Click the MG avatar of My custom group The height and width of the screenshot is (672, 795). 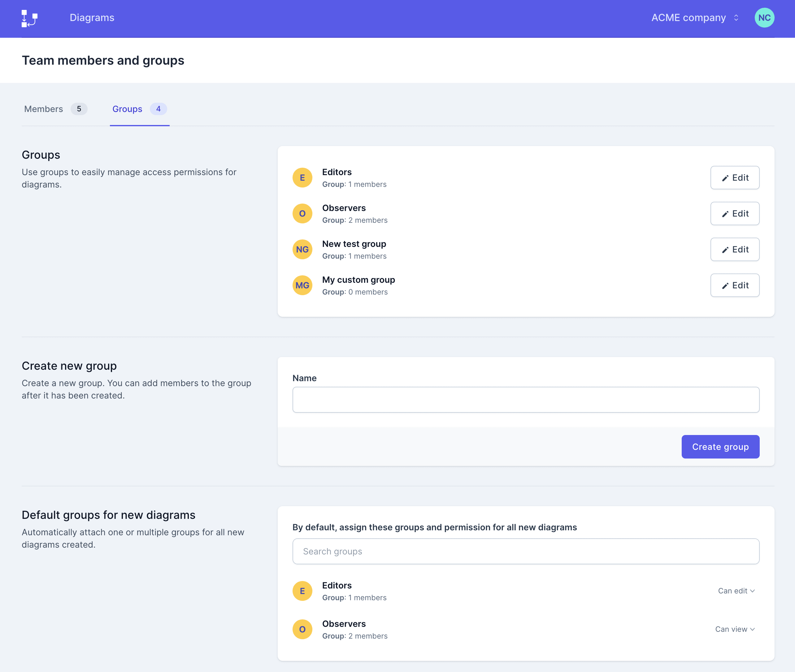pos(302,285)
